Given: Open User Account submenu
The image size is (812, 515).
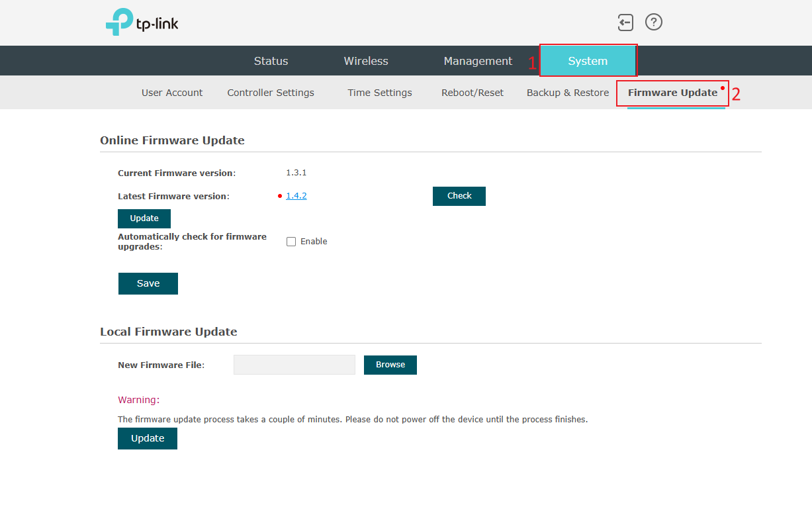Looking at the screenshot, I should pyautogui.click(x=172, y=93).
